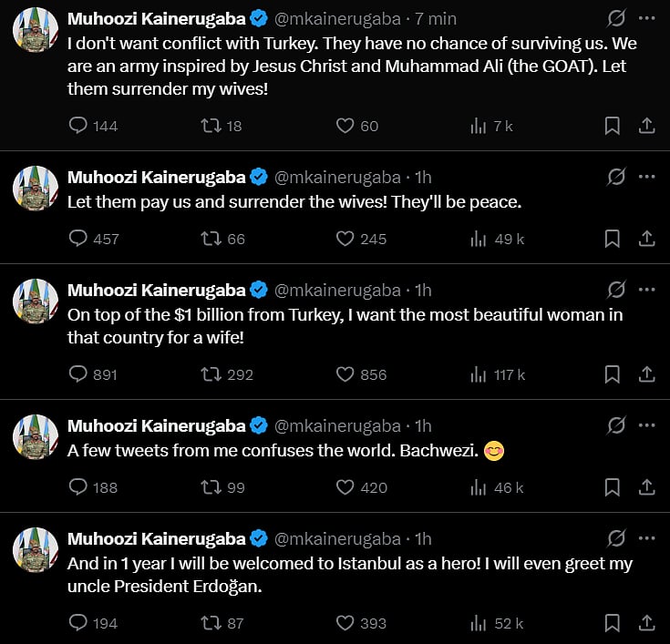Screen dimensions: 670x644
Task: Expand more menu on the Istanbul tweet
Action: pos(647,537)
